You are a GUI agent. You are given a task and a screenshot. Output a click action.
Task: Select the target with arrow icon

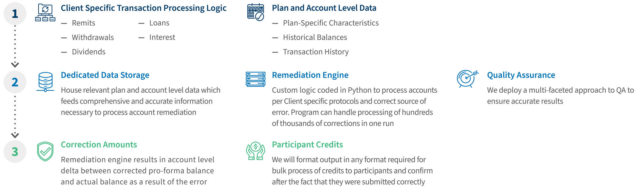tap(467, 78)
